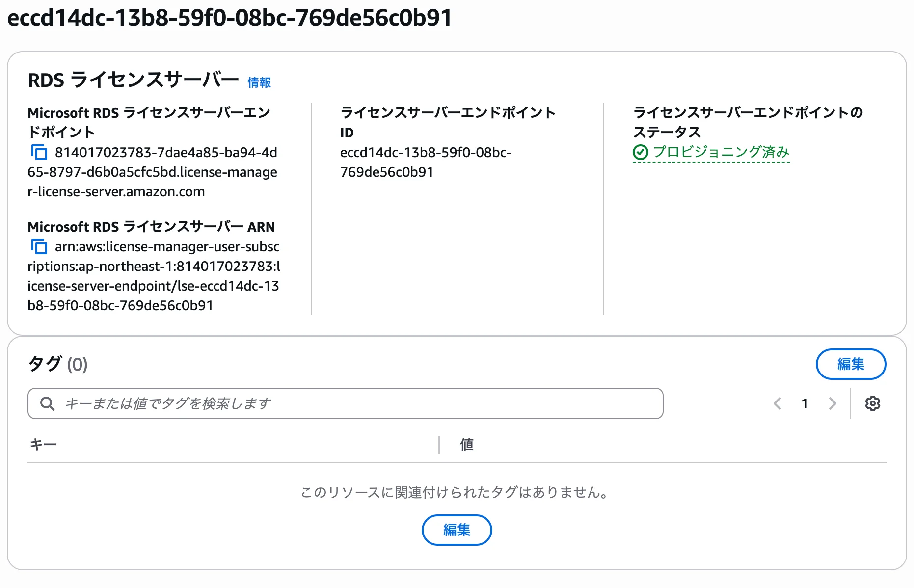The width and height of the screenshot is (914, 588).
Task: Click the RDS ライセンスサーバー panel heading
Action: click(133, 80)
